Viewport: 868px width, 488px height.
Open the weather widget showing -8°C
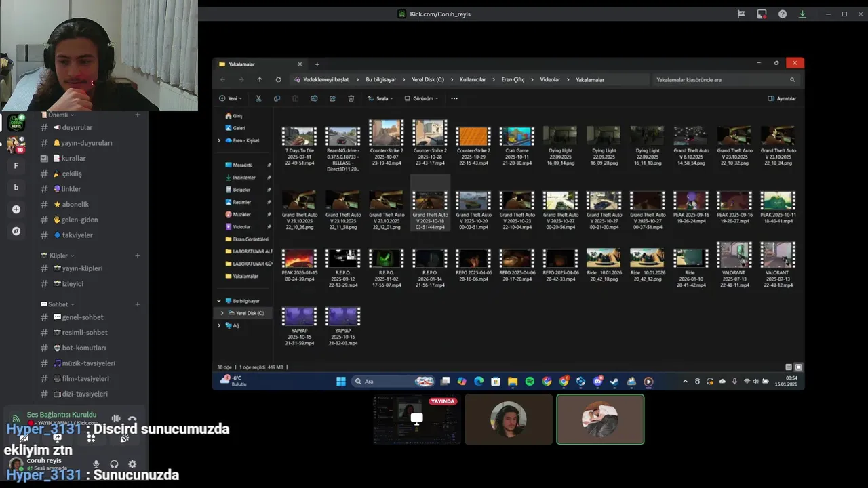pos(233,381)
